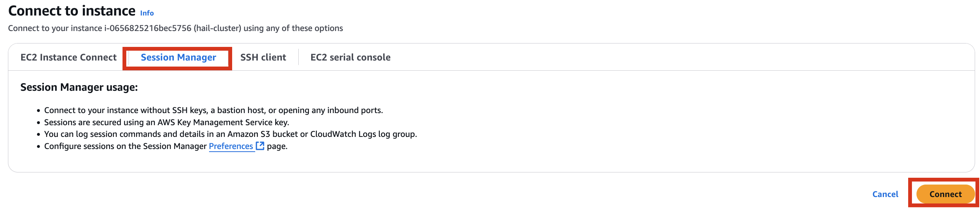This screenshot has width=980, height=208.
Task: Open the Info link beside the title
Action: [147, 13]
